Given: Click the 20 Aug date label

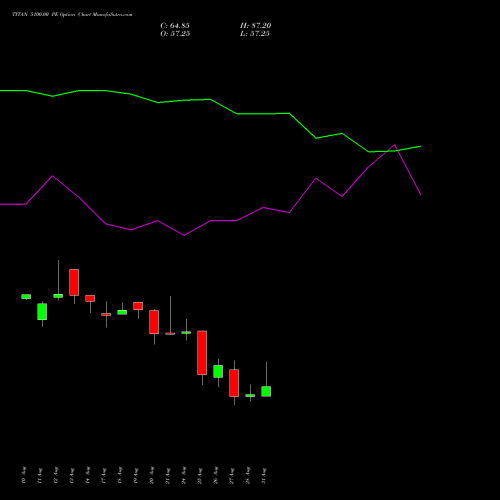Looking at the screenshot, I should point(152,475).
